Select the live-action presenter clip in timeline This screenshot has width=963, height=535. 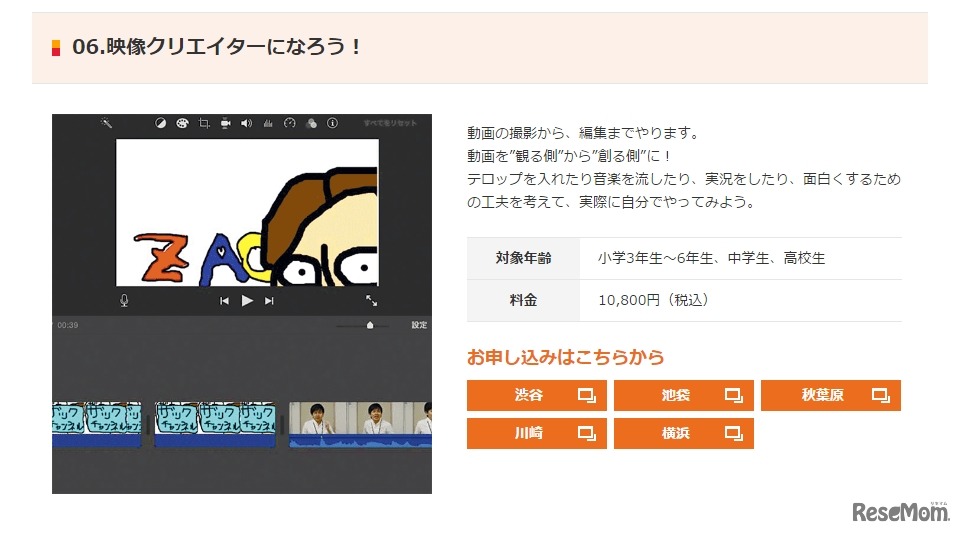click(361, 424)
